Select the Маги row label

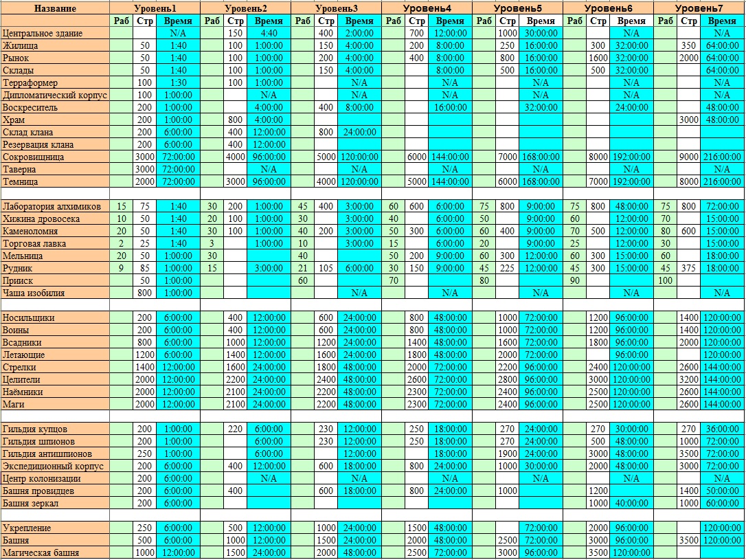(x=55, y=405)
